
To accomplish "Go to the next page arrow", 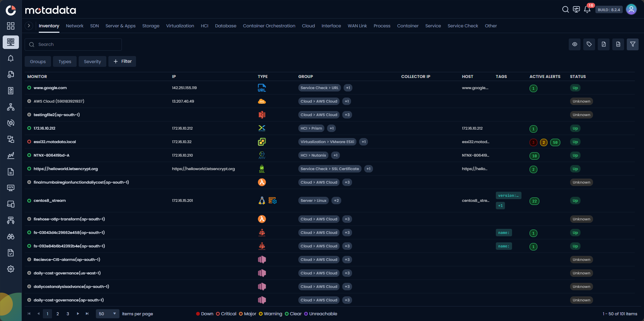I will tap(78, 314).
